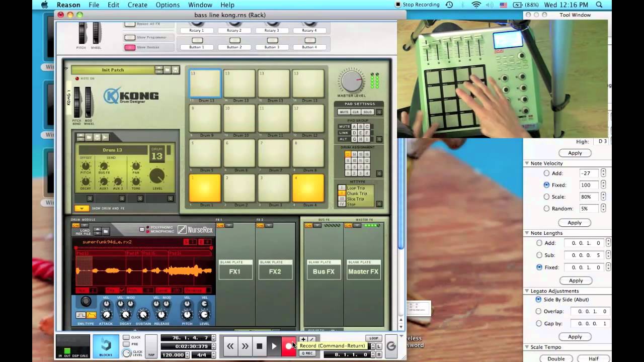Click the Load REX File folder icon
644x362 pixels.
coord(106,231)
